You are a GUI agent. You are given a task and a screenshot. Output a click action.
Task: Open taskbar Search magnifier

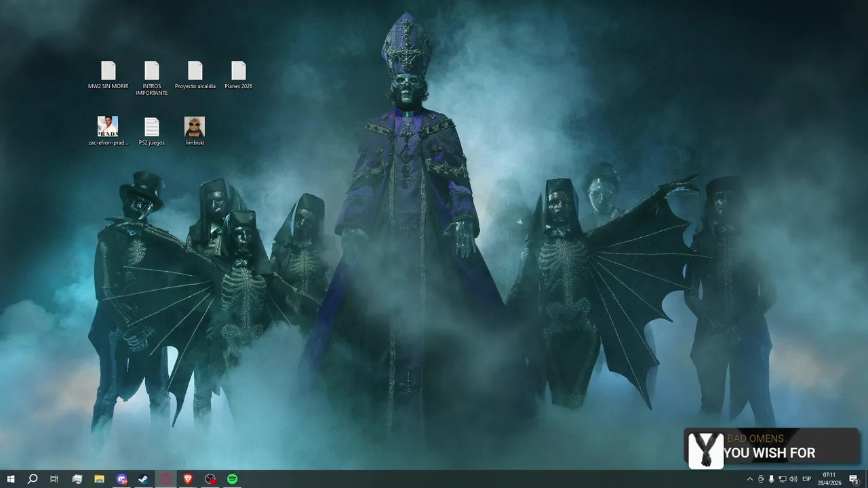click(x=33, y=479)
